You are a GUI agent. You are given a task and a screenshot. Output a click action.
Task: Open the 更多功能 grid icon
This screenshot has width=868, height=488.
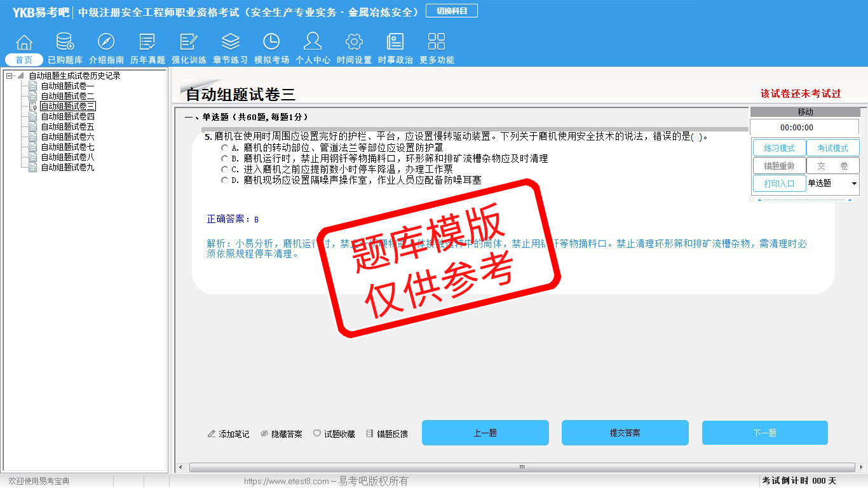point(437,42)
